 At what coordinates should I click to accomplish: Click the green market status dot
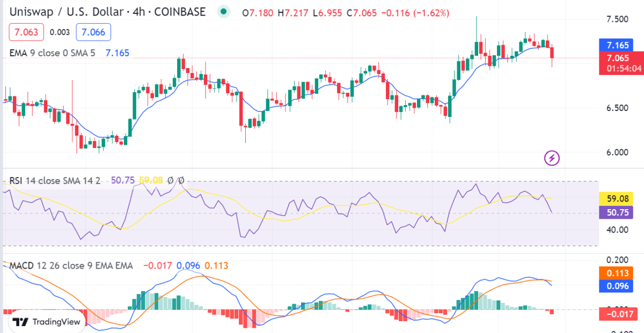click(x=223, y=12)
